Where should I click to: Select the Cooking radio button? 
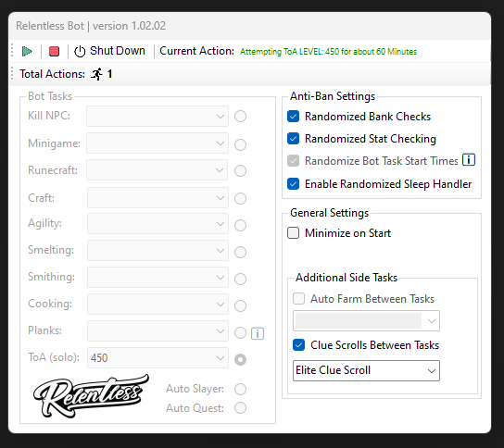click(x=241, y=305)
